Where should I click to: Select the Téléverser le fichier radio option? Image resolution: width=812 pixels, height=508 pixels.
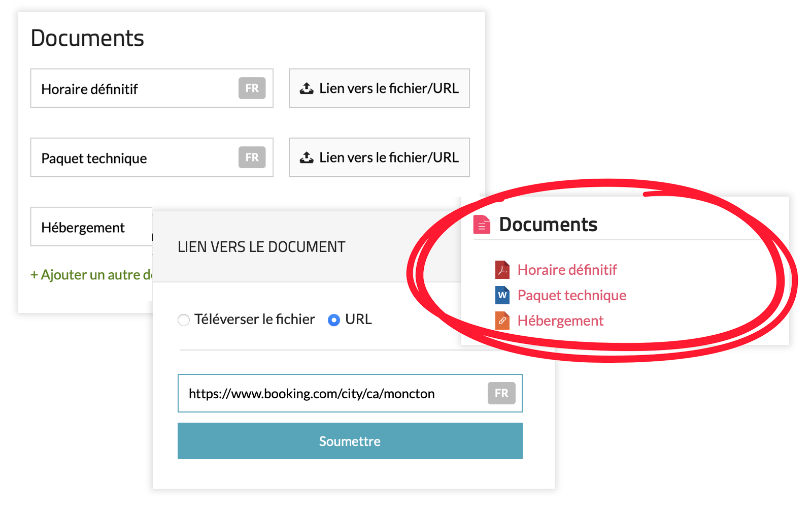184,320
